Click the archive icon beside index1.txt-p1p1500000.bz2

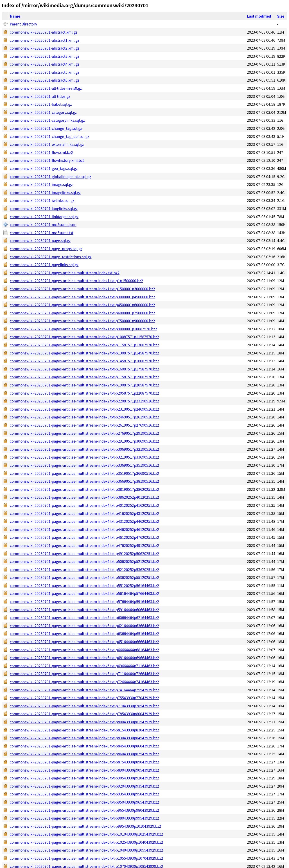5,281
